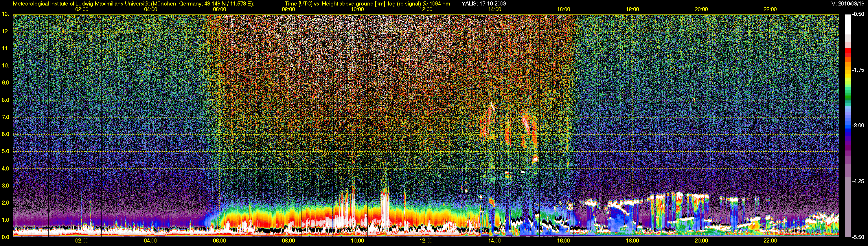Select the '5.0' height axis label
The height and width of the screenshot is (246, 868).
[5, 152]
